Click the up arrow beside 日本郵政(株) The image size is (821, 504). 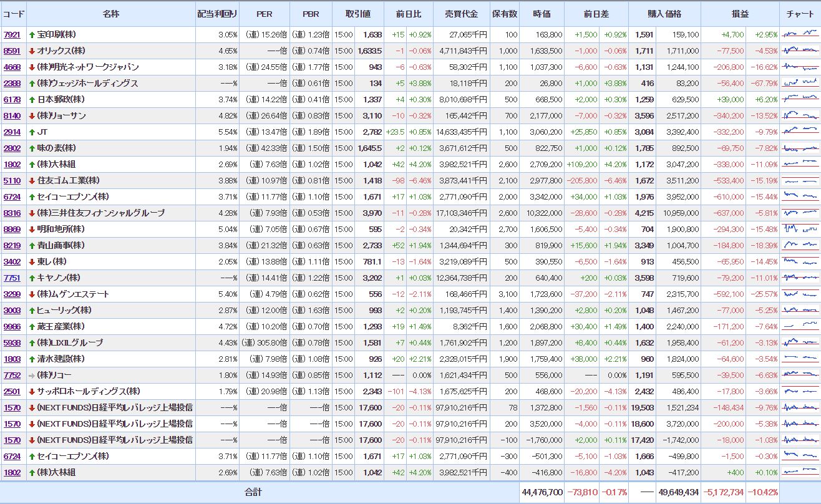coord(32,100)
